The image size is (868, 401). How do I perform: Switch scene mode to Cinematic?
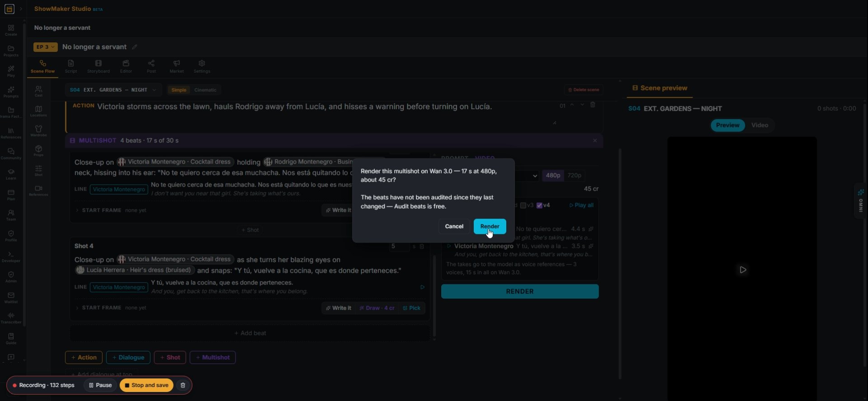click(x=205, y=90)
